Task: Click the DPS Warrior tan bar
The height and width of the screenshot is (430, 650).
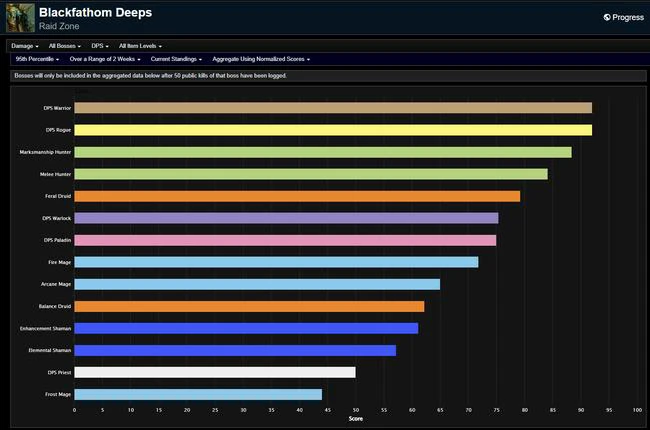Action: point(333,108)
